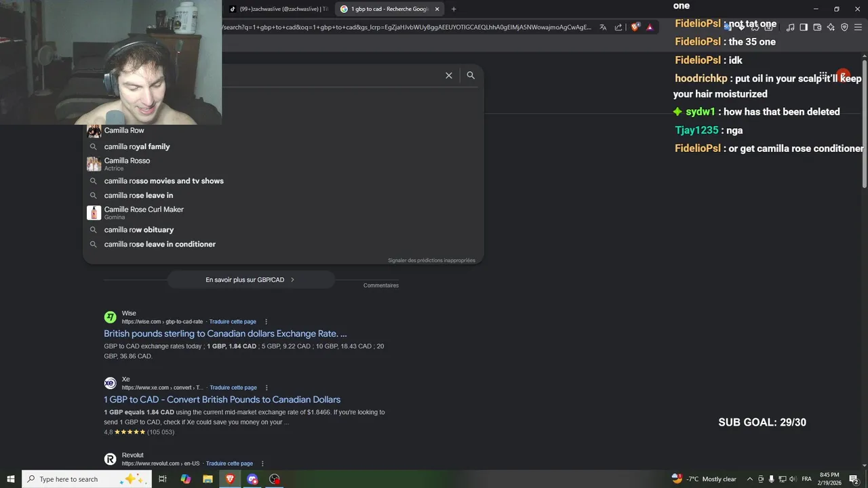
Task: Select suggestion camilla rose leave in
Action: 283,195
